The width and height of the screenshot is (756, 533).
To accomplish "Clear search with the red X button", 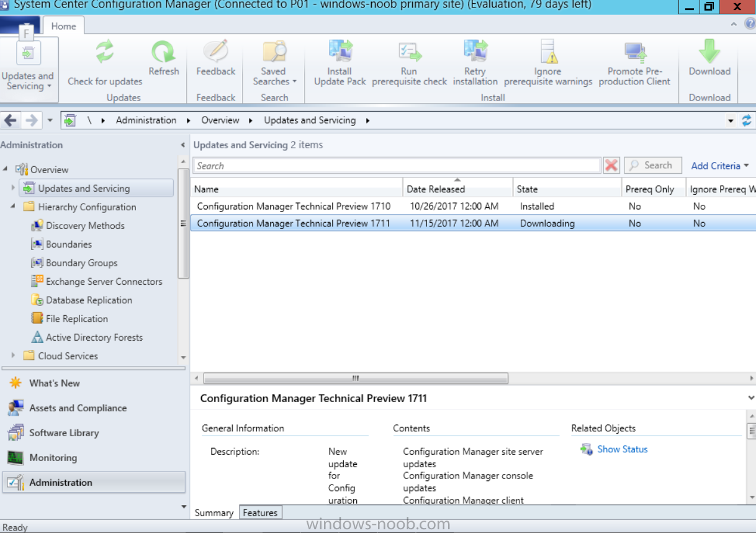I will [611, 166].
